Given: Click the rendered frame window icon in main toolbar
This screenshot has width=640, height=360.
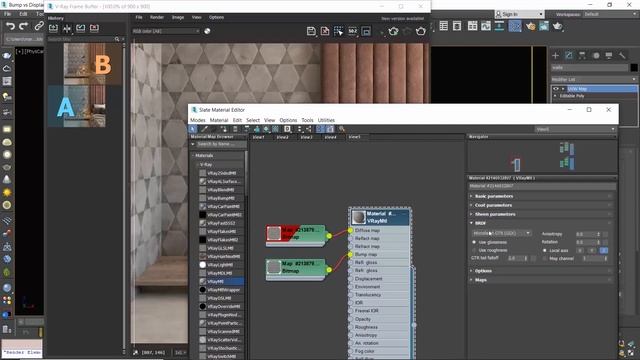Looking at the screenshot, I should 544,26.
